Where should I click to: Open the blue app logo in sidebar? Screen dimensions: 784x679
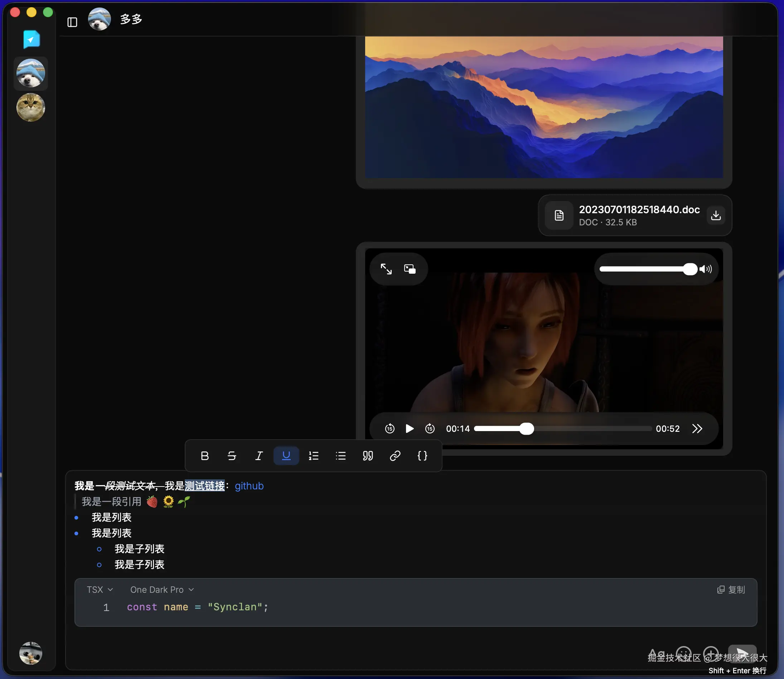point(32,39)
